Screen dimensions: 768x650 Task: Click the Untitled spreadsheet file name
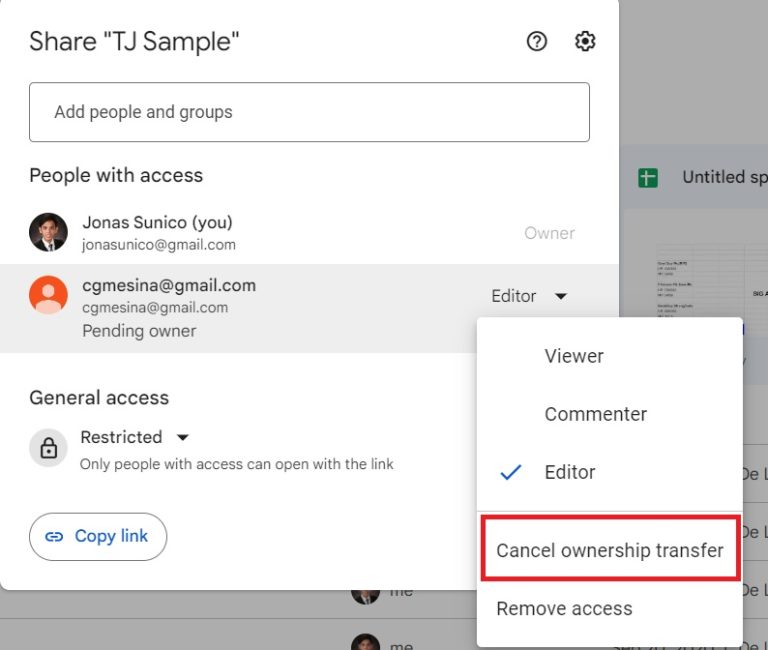tap(725, 177)
